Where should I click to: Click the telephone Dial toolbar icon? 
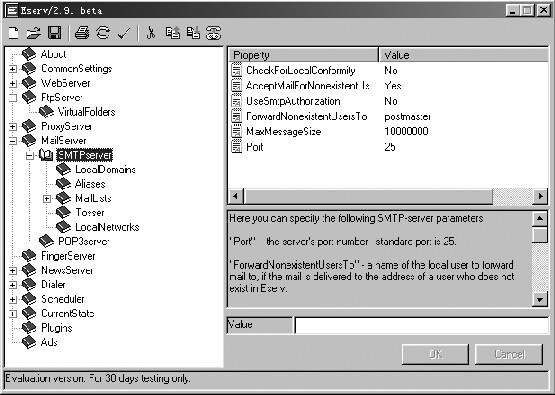(213, 33)
